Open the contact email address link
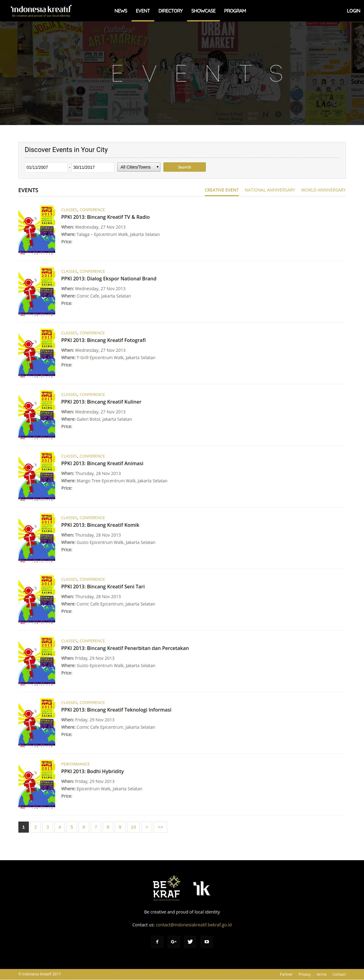 coord(193,925)
